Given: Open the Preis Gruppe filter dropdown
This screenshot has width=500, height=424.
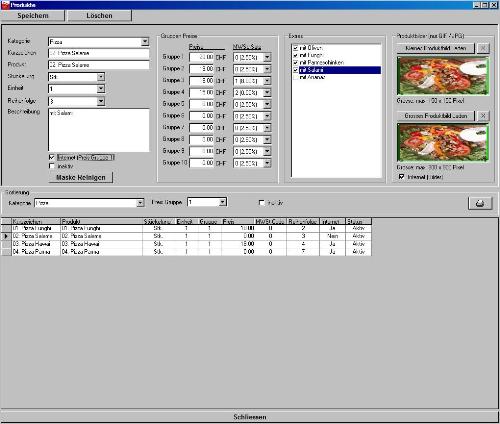Looking at the screenshot, I should (x=222, y=202).
